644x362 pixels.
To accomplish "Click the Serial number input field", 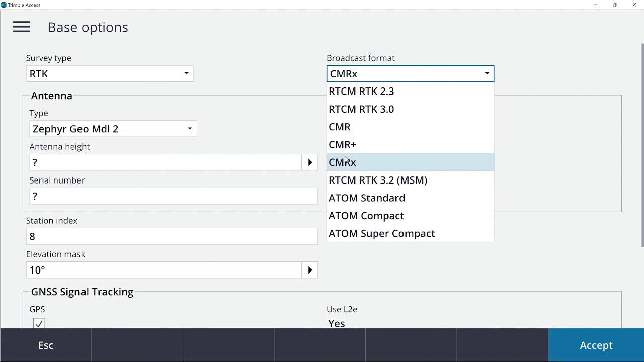I will pyautogui.click(x=174, y=196).
